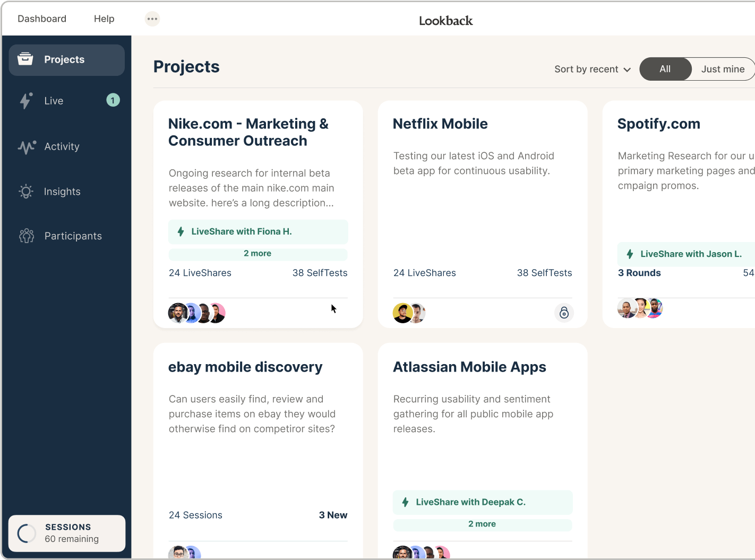
Task: Click the lock icon on the Netflix Mobile card
Action: (564, 313)
